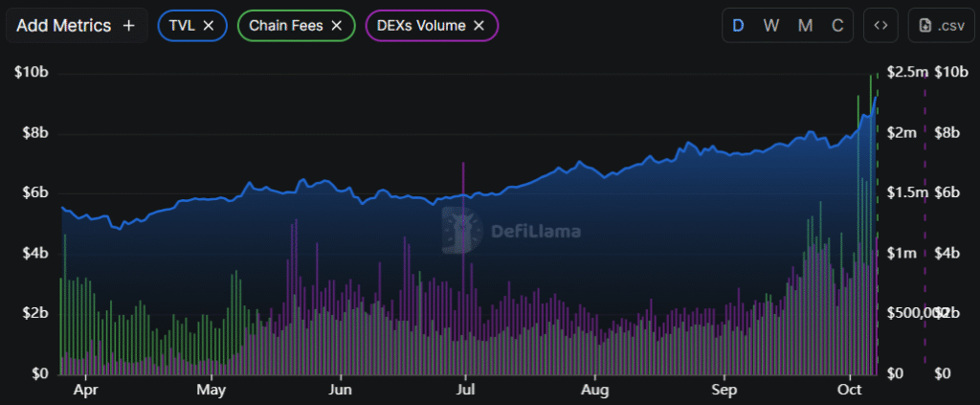This screenshot has width=980, height=405.
Task: Switch to the weekly W interval
Action: [770, 26]
